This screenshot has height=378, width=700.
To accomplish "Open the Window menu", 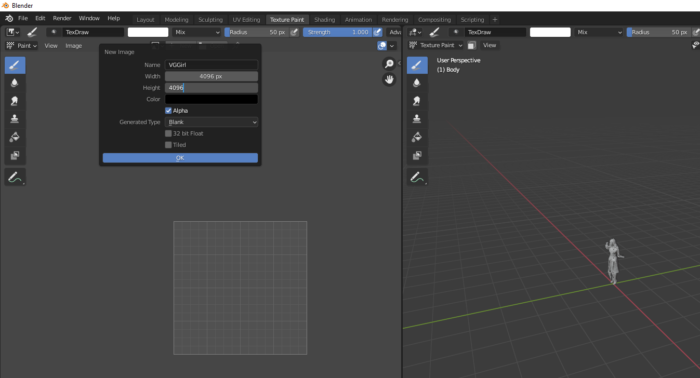I will (x=89, y=18).
